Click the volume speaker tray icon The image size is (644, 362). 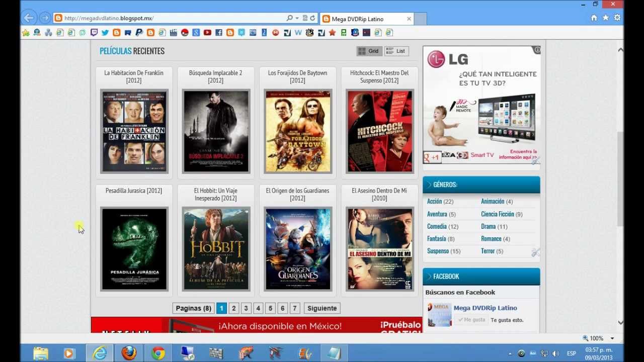[x=555, y=353]
